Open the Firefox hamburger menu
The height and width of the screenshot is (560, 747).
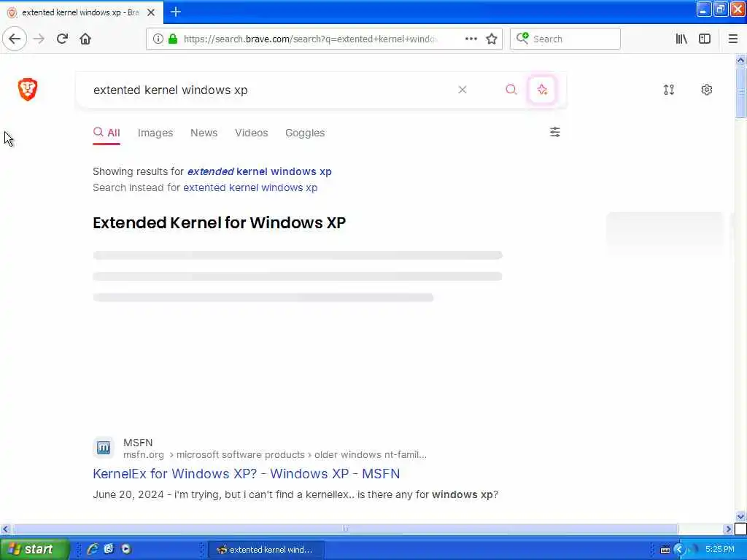(732, 39)
